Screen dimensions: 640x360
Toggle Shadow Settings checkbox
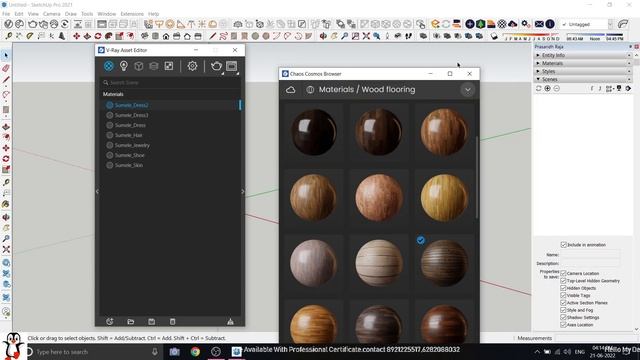563,317
